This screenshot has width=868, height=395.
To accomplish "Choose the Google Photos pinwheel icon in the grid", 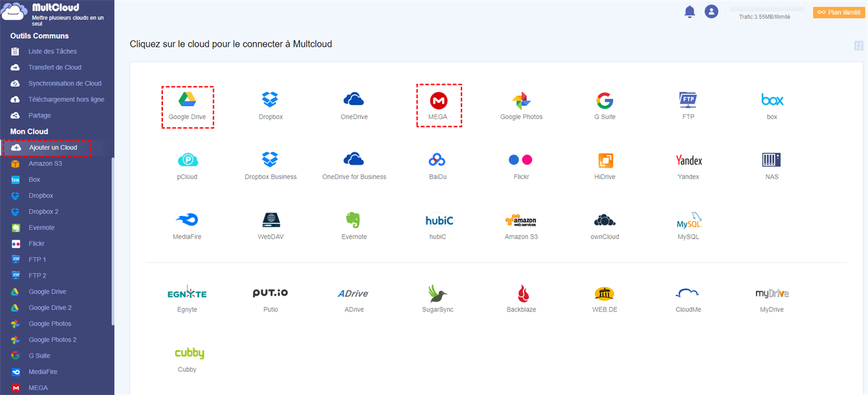I will 521,101.
